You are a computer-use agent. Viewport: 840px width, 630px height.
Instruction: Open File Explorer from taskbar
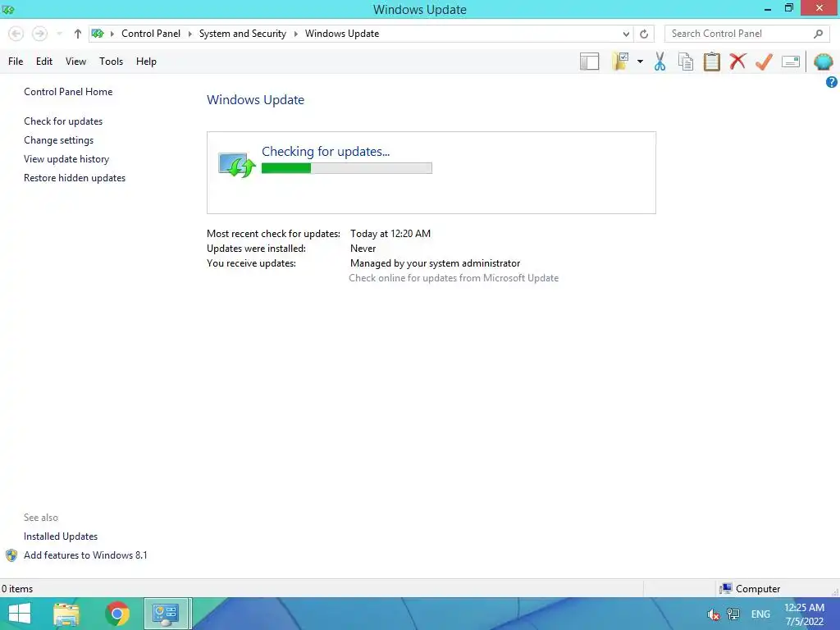click(66, 614)
